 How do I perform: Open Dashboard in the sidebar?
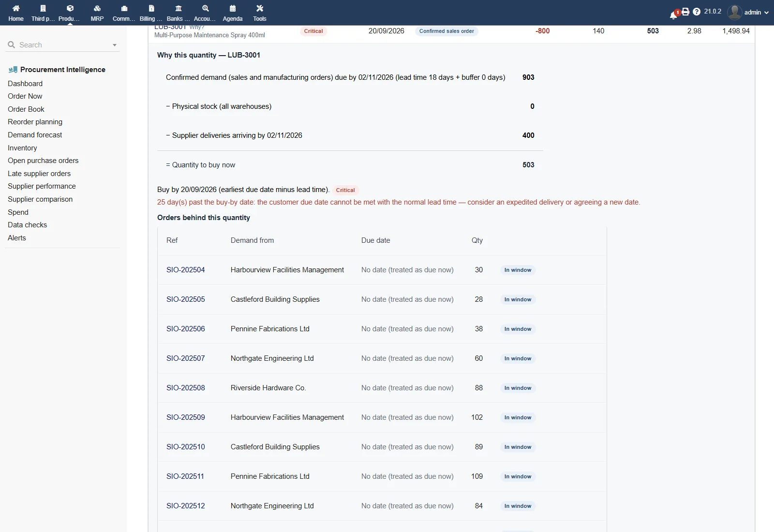point(25,84)
